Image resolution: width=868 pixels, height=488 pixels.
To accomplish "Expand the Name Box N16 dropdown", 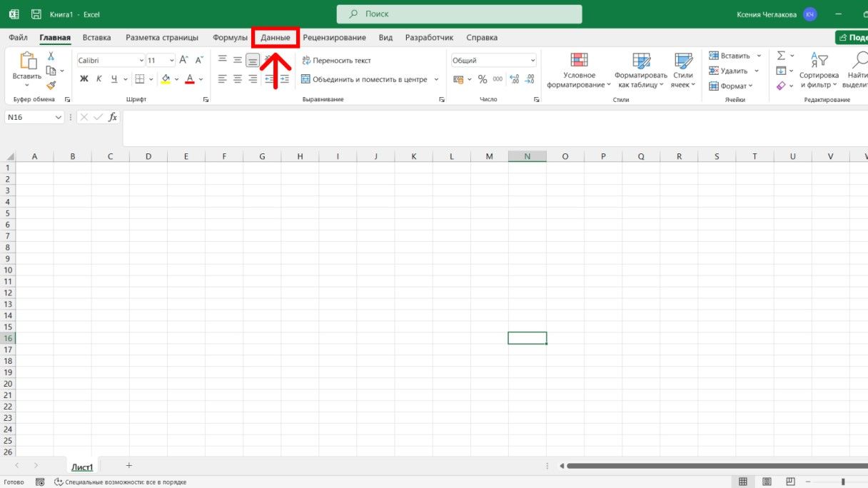I will 59,117.
